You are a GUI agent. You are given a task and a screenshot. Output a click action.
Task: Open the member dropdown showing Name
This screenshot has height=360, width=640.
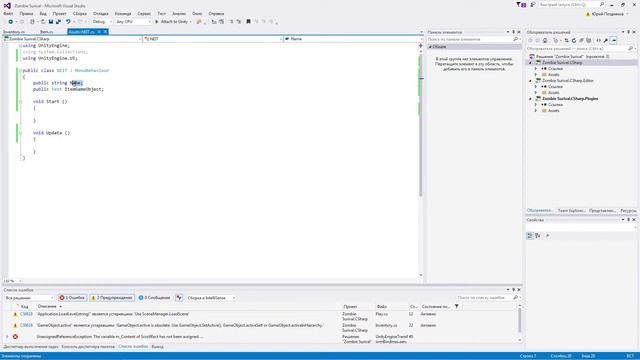[x=353, y=39]
